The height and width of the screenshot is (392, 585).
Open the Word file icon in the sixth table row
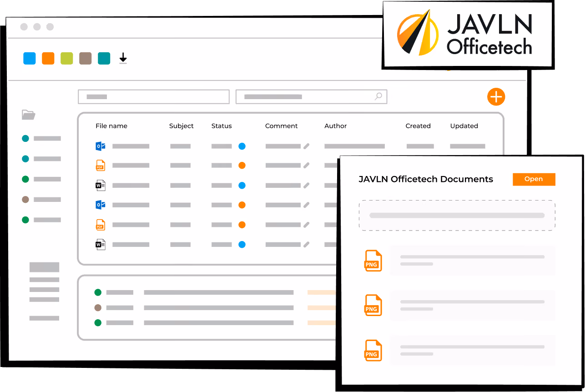coord(101,245)
